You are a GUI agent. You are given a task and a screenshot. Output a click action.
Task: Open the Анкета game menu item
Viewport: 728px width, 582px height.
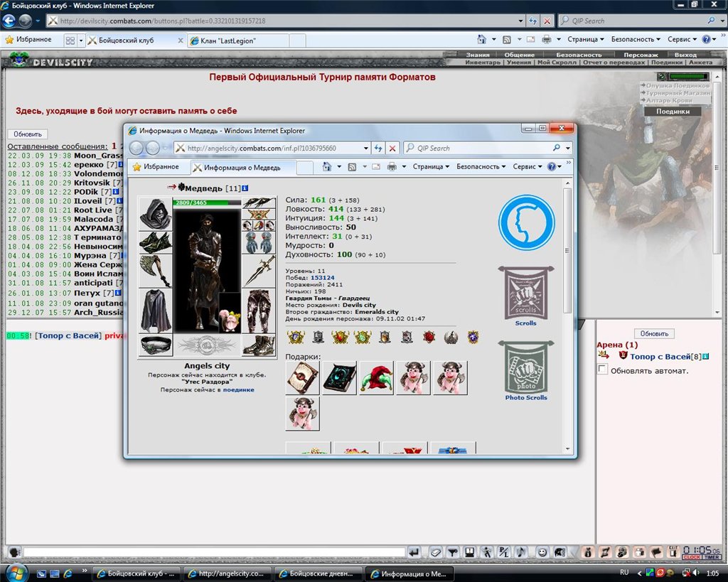(x=700, y=63)
